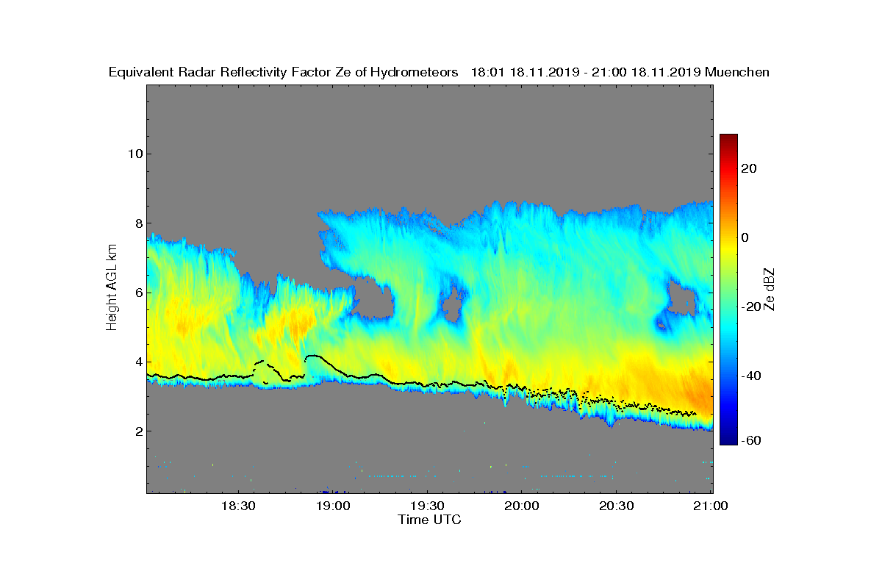Click the height tick label '10'
The height and width of the screenshot is (588, 882).
134,154
